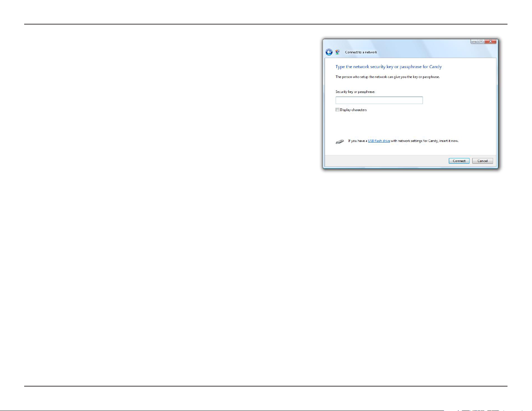Click the heading 'Type the network security key or passphrase for Candy'
Viewport: 532px width, 411px height.
(388, 67)
